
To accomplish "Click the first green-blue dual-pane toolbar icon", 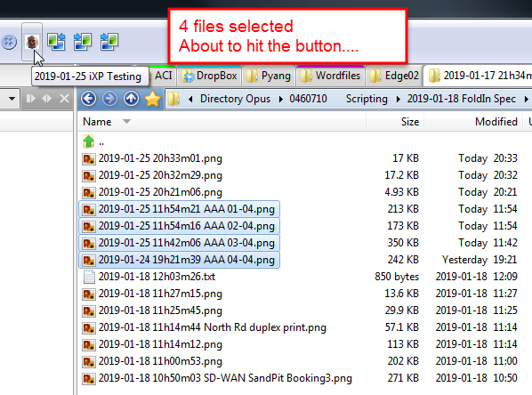I will [56, 42].
